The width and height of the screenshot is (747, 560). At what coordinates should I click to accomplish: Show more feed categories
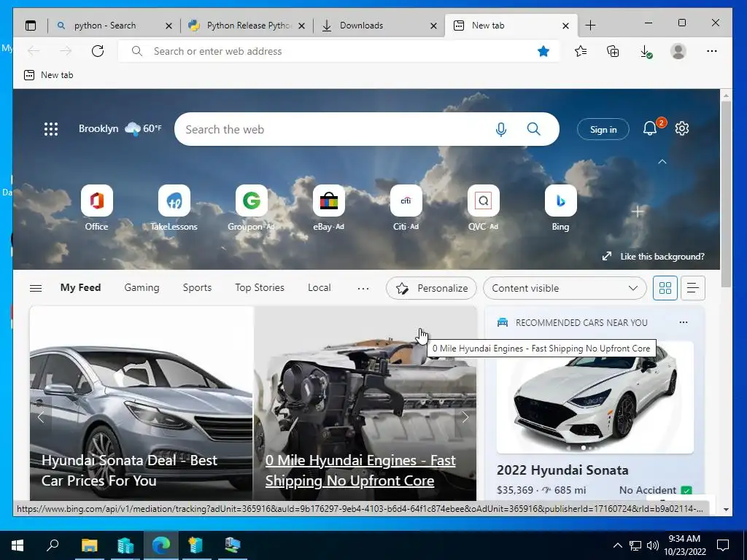[363, 288]
